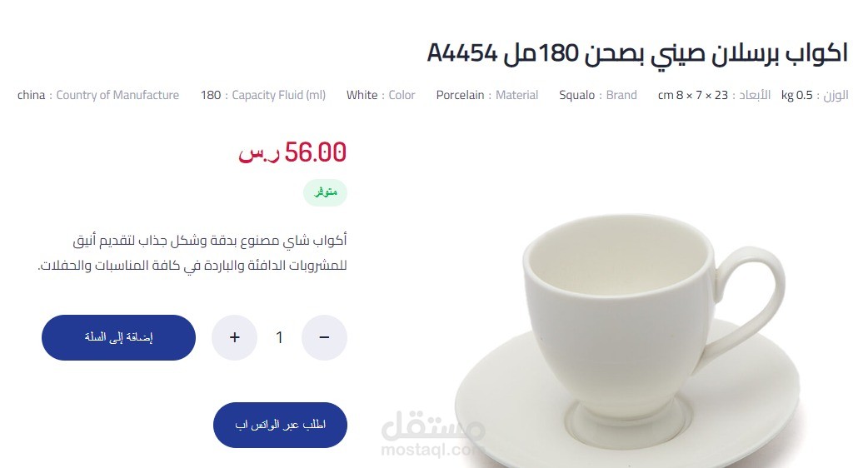
Task: Add product to cart (إضافة إلى السلة)
Action: (x=118, y=337)
